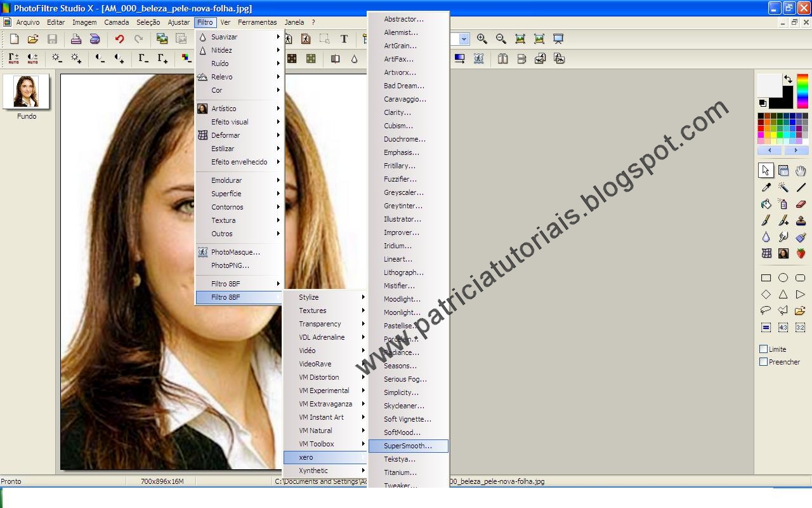Screen dimensions: 812x508
Task: Click the Print icon in toolbar
Action: [x=76, y=39]
